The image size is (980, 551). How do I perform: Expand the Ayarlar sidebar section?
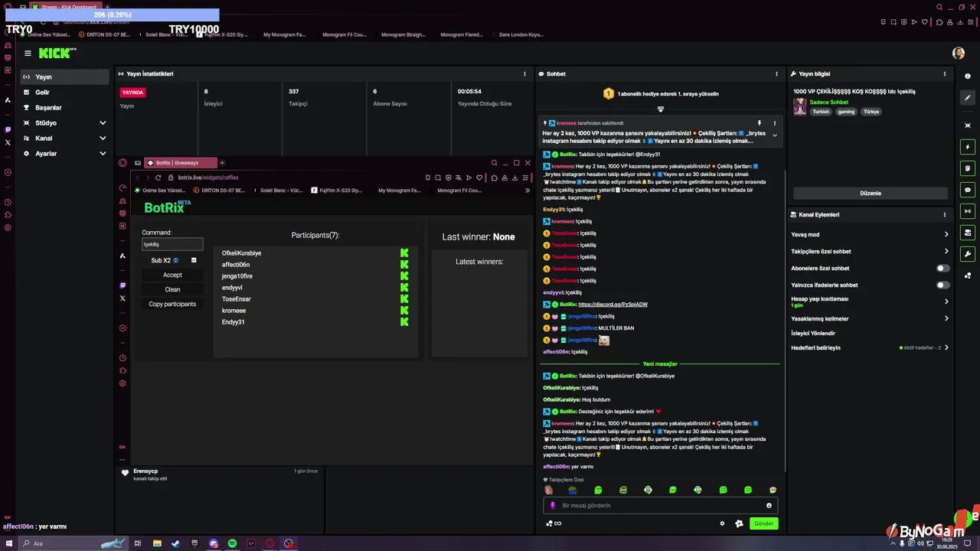pos(103,154)
